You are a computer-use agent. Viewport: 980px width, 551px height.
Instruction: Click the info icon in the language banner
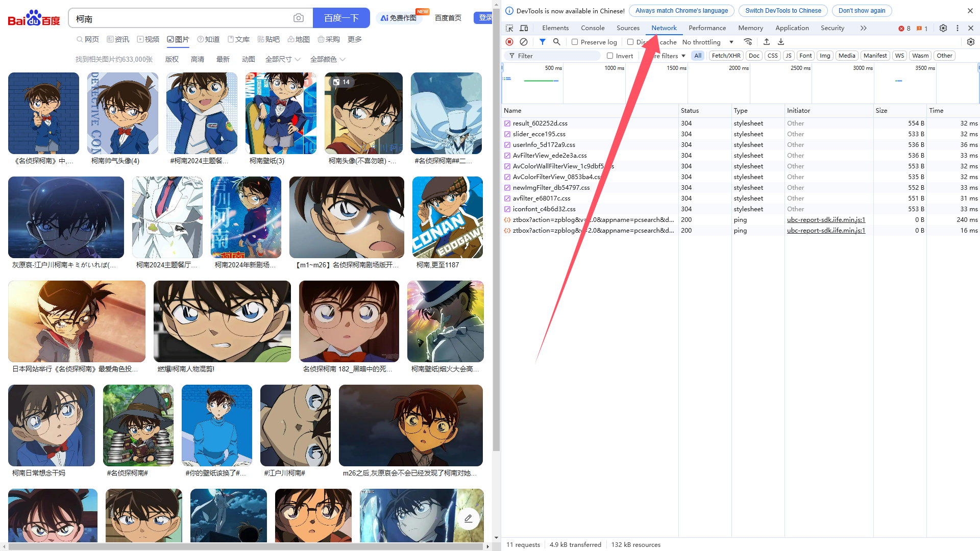[509, 11]
